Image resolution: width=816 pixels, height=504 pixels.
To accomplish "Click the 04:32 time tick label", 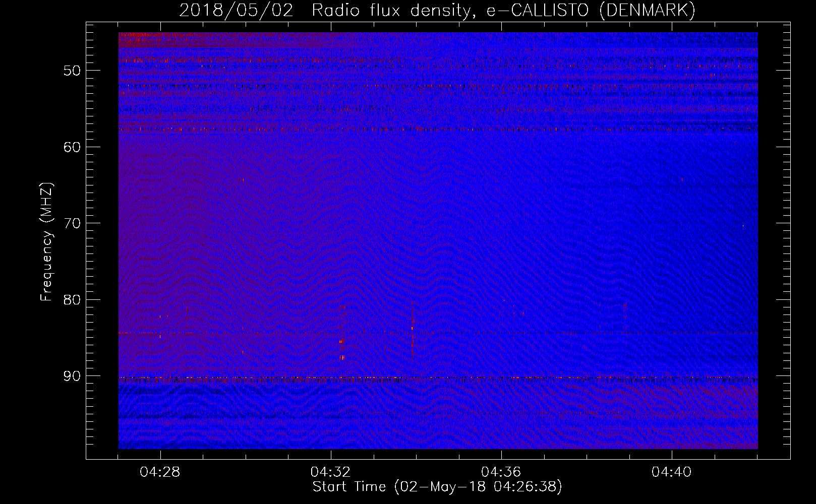I will [330, 472].
